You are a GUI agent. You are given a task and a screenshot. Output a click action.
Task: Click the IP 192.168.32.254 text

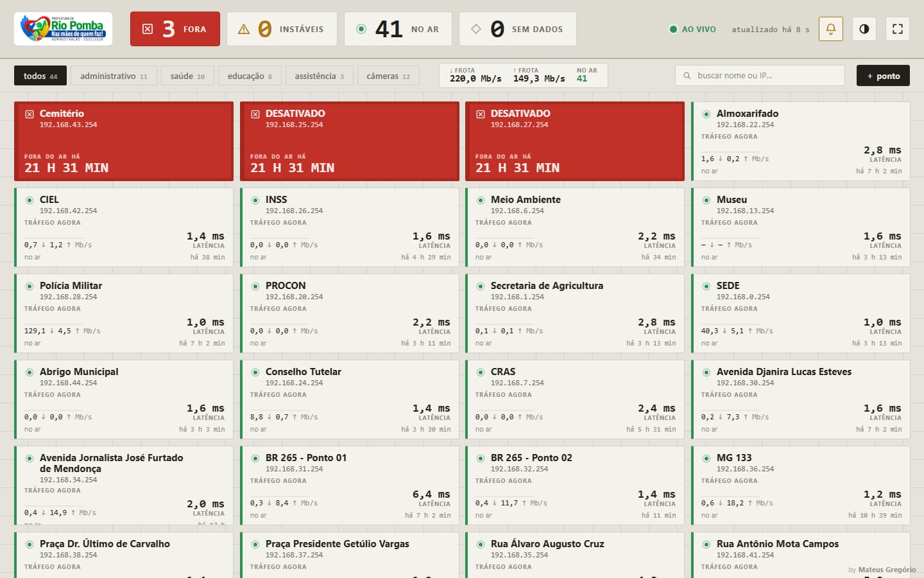pyautogui.click(x=520, y=469)
